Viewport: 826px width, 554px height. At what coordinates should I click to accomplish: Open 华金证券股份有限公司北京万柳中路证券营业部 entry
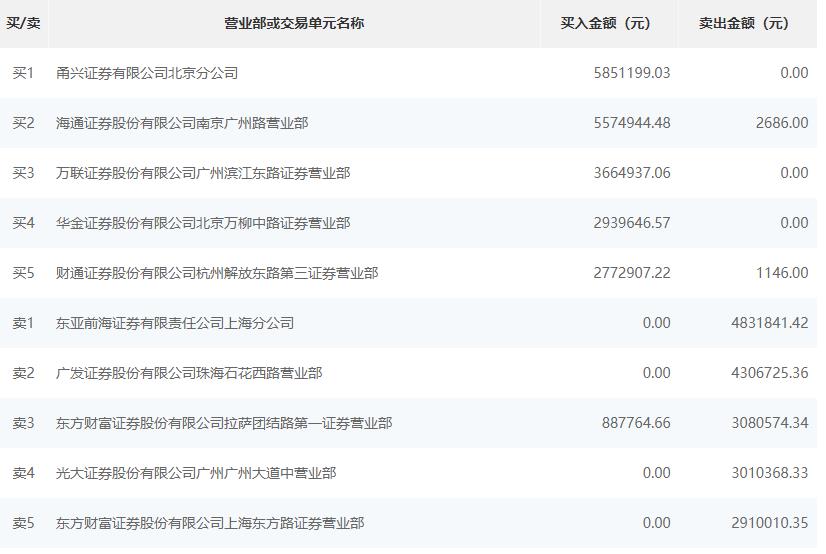[203, 223]
